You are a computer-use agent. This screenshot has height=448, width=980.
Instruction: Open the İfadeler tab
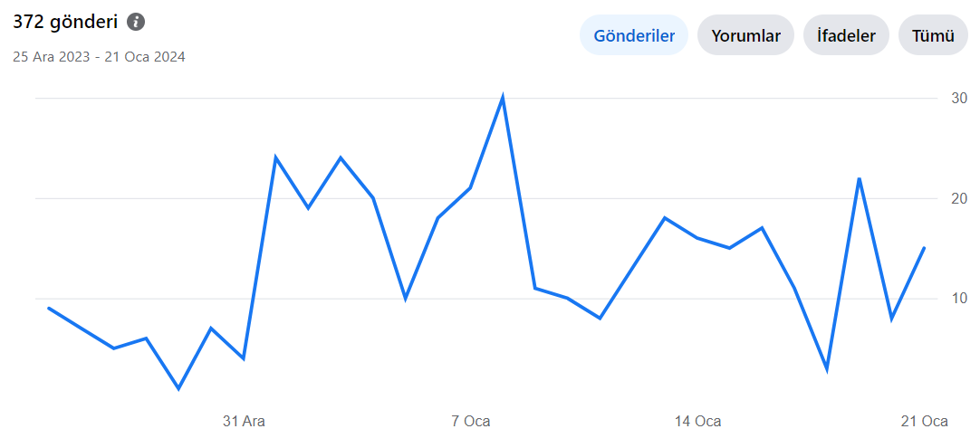tap(846, 35)
